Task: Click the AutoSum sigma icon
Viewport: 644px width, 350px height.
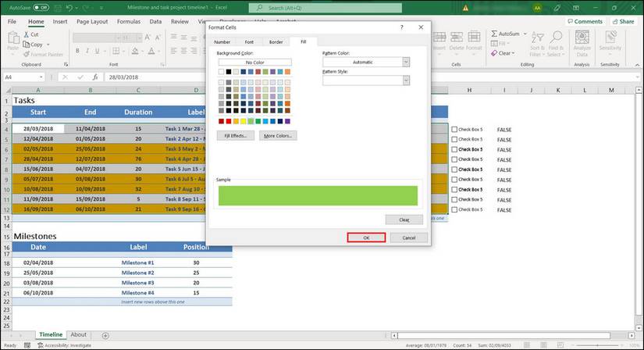Action: click(493, 34)
